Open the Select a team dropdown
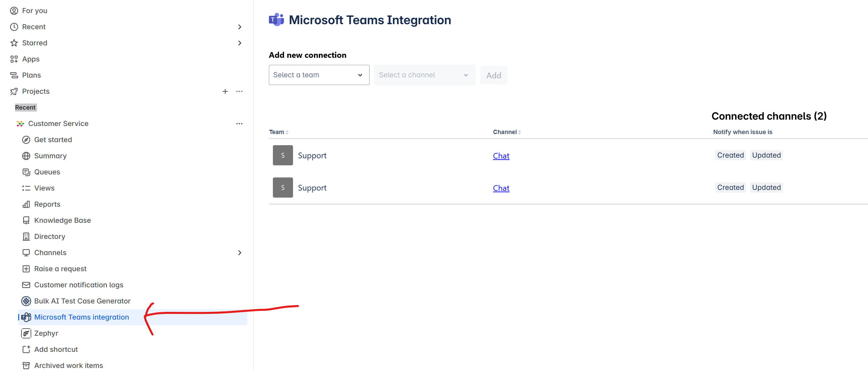 (x=319, y=75)
